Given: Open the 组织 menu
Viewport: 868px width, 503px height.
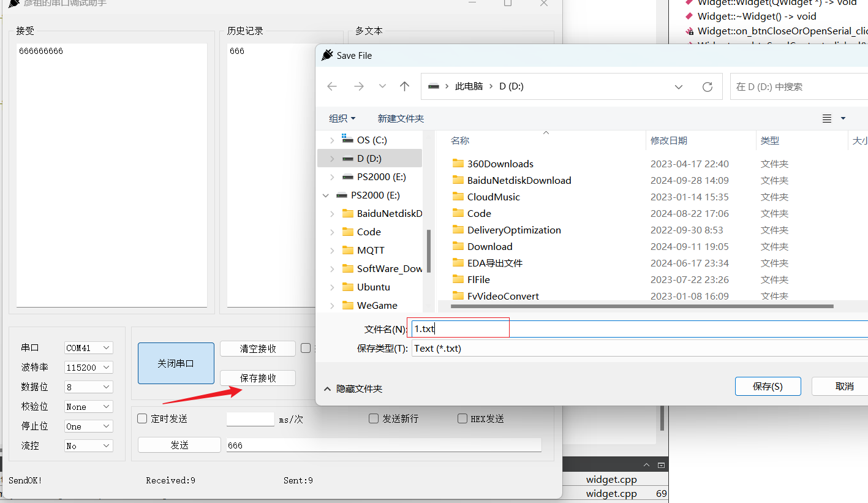Looking at the screenshot, I should click(x=342, y=118).
